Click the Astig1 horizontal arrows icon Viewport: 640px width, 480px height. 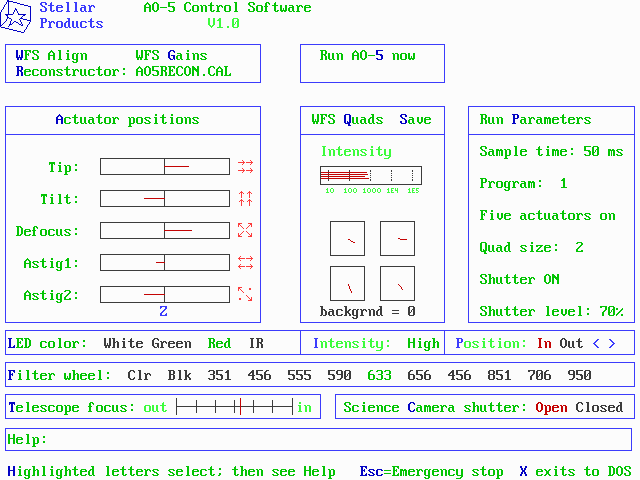click(x=245, y=262)
